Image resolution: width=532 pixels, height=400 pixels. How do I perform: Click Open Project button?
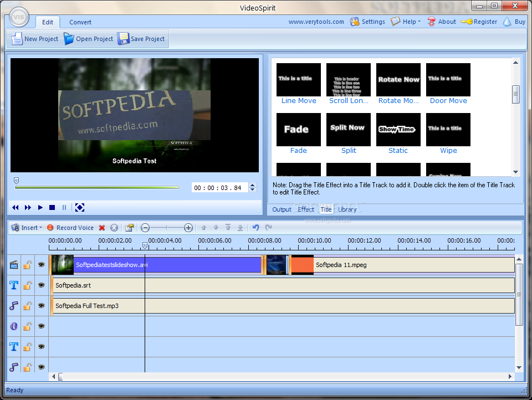[x=89, y=39]
